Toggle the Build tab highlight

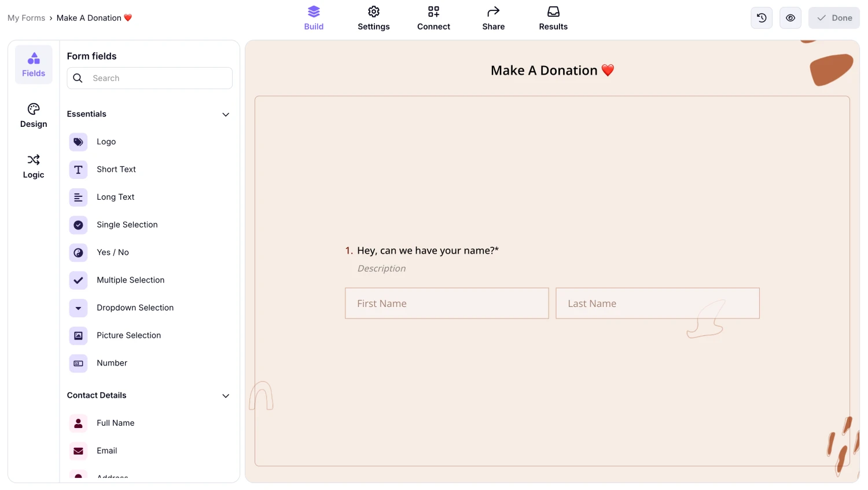(314, 17)
